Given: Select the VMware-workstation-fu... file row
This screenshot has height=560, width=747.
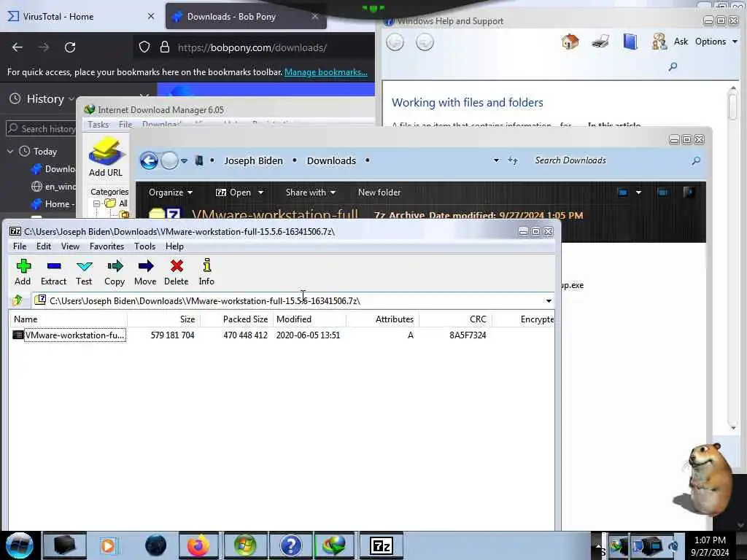Looking at the screenshot, I should (281, 335).
